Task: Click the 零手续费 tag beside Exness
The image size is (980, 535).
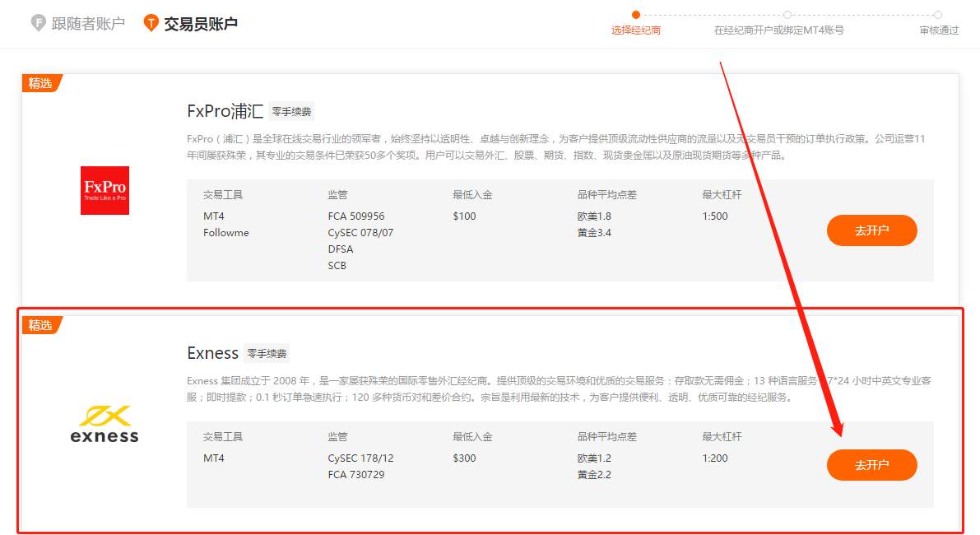Action: coord(267,354)
